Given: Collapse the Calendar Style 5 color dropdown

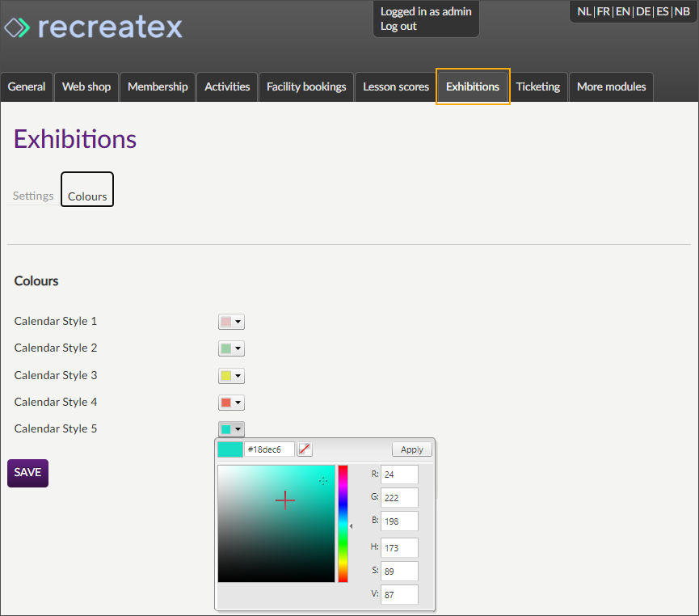Looking at the screenshot, I should point(238,428).
